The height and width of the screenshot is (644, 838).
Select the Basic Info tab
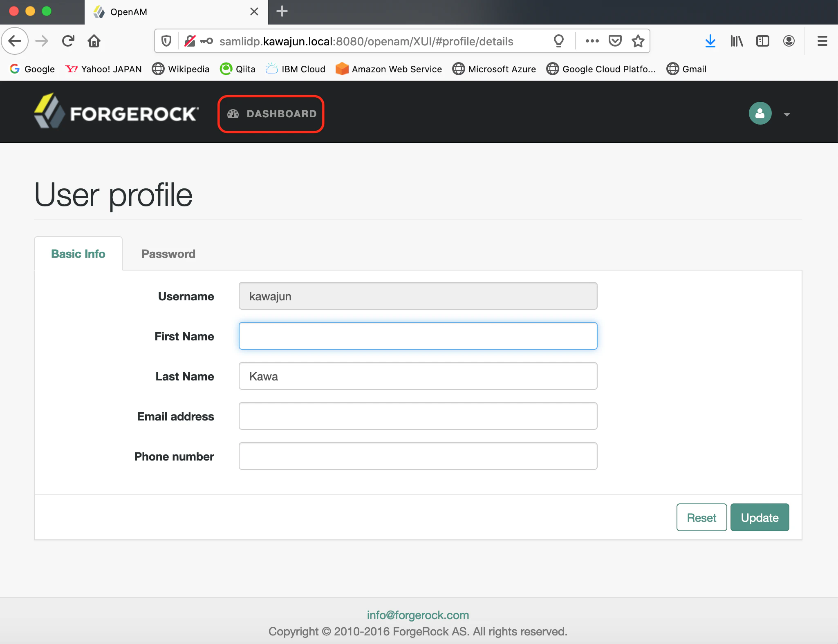(x=78, y=254)
